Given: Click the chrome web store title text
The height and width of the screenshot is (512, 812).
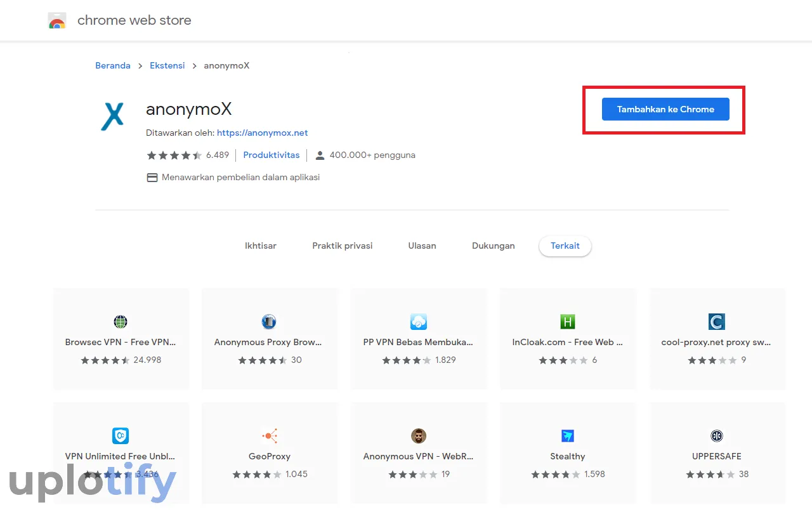Looking at the screenshot, I should point(134,21).
